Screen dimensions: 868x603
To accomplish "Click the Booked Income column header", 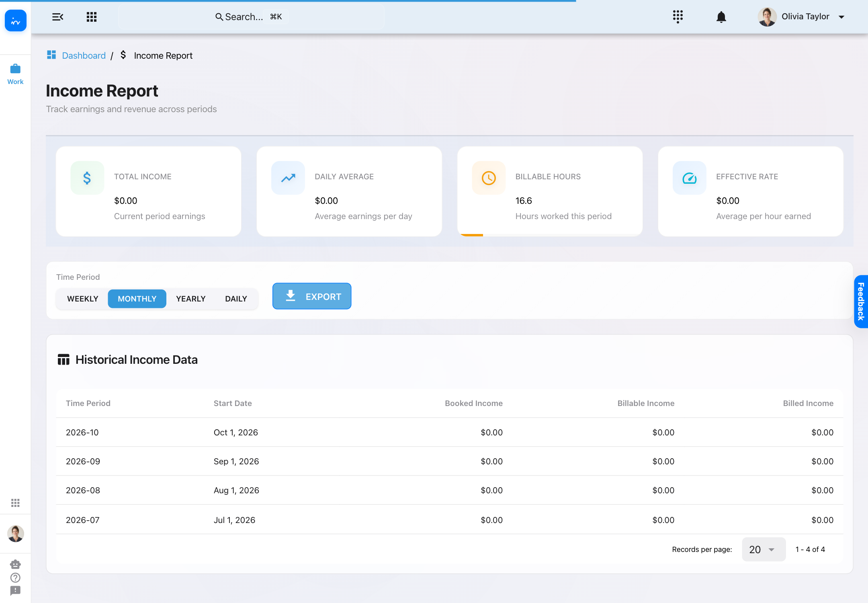I will (473, 403).
